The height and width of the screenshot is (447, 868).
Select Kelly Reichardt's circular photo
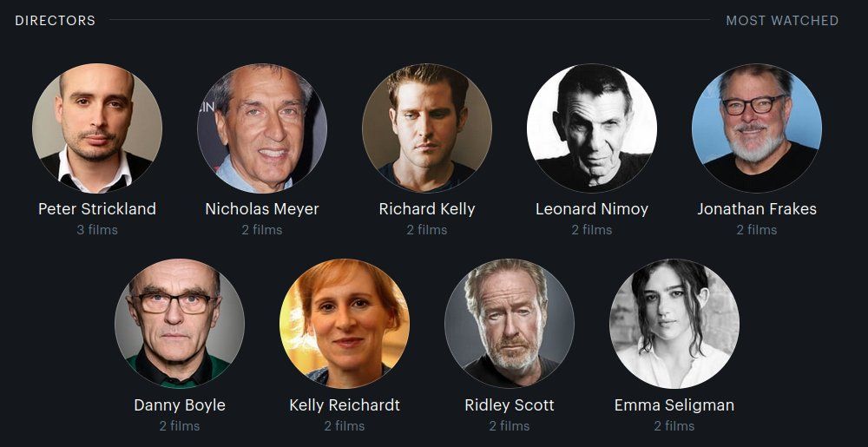coord(345,324)
